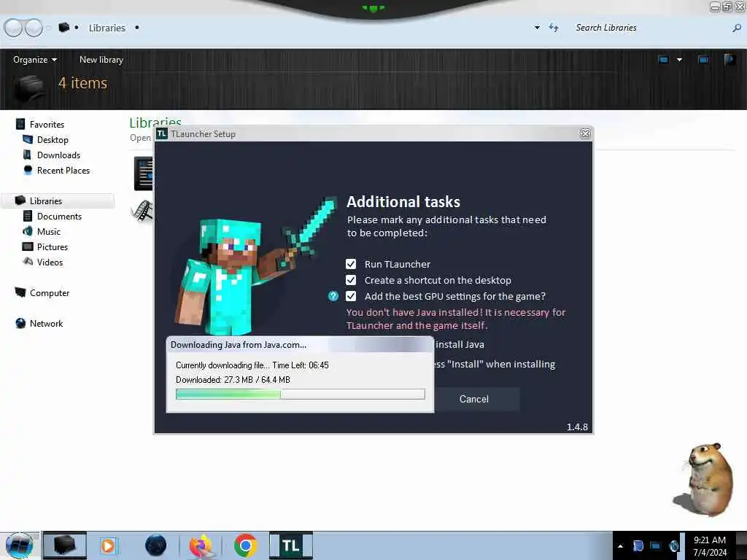Toggle the Run TLauncher checkbox
Image resolution: width=747 pixels, height=560 pixels.
pyautogui.click(x=351, y=264)
